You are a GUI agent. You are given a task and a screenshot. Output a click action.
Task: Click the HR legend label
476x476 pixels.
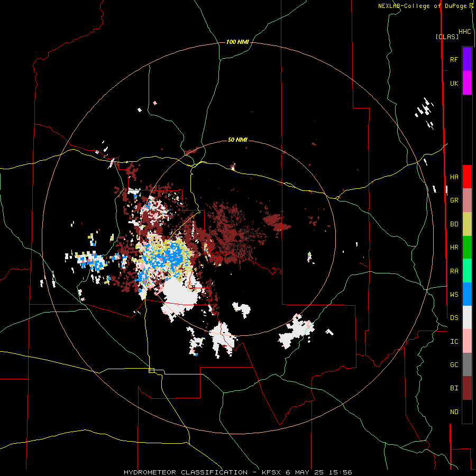pyautogui.click(x=454, y=248)
